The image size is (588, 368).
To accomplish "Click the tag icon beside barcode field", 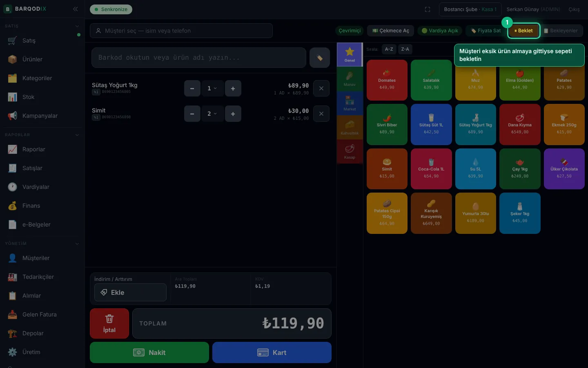I will click(320, 58).
